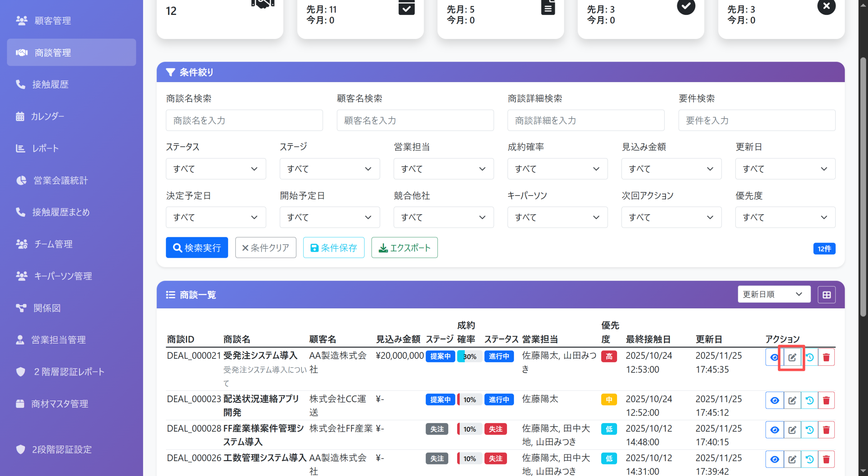Click inside the 商談名を入力 search field
The width and height of the screenshot is (868, 476).
point(244,120)
